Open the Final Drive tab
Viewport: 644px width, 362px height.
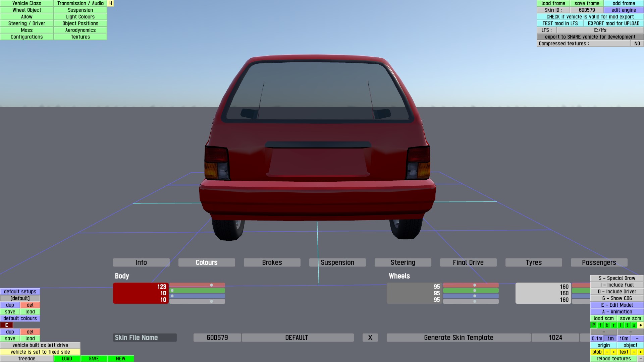point(468,262)
